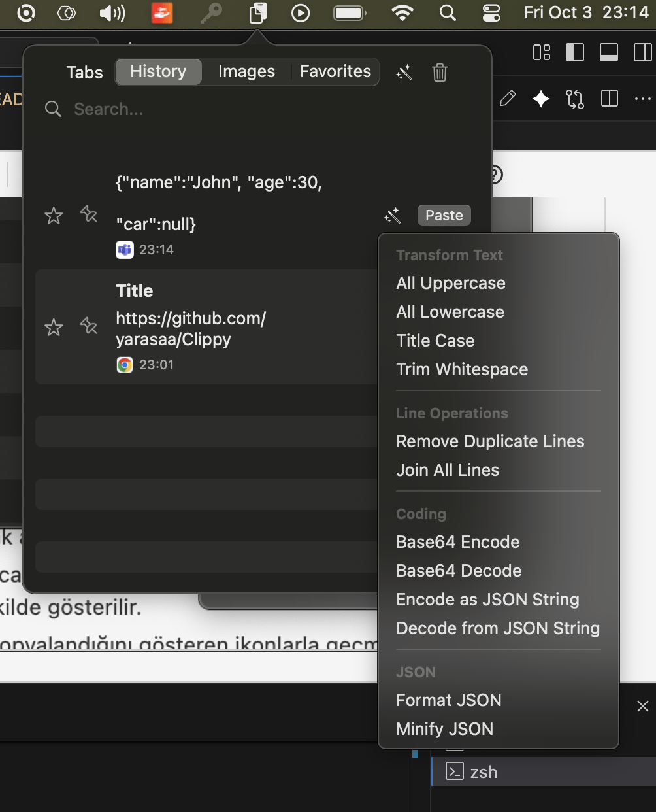656x812 pixels.
Task: Open the Clippy clipboard icon in the menu bar
Action: pyautogui.click(x=257, y=12)
